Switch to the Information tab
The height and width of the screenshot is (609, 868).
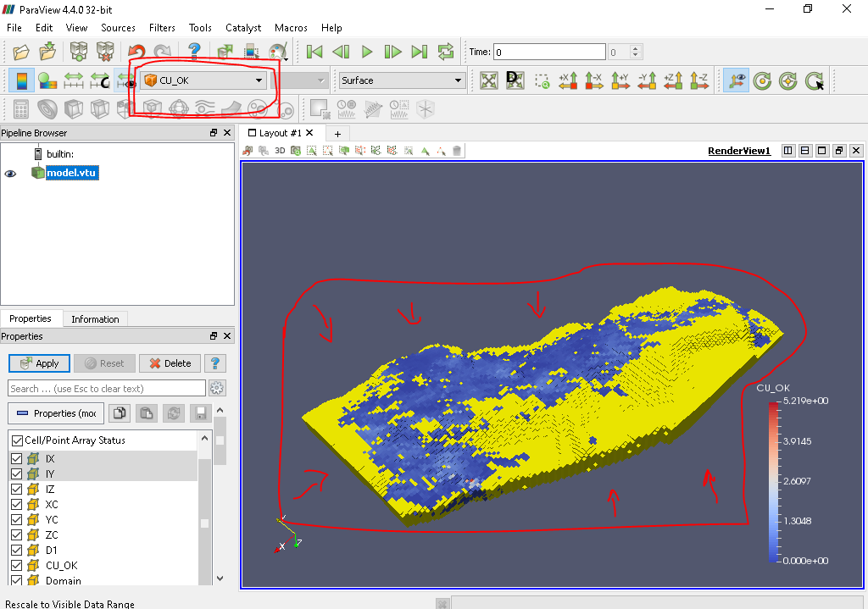pyautogui.click(x=95, y=319)
